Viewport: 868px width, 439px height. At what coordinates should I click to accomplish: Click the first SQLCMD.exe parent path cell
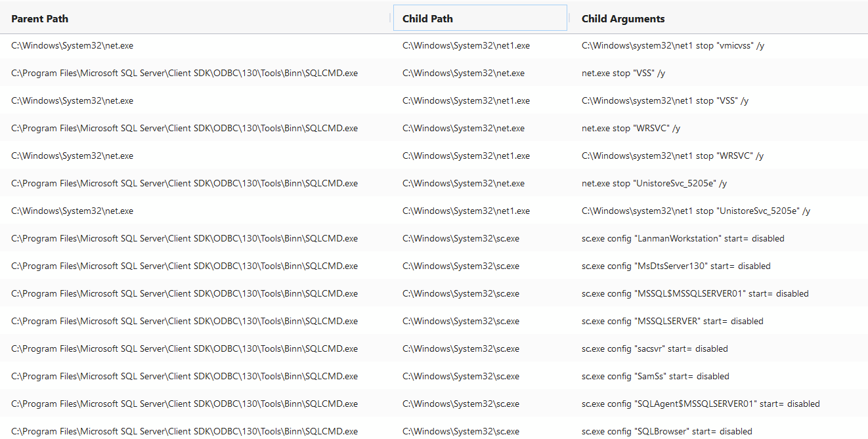(x=184, y=73)
